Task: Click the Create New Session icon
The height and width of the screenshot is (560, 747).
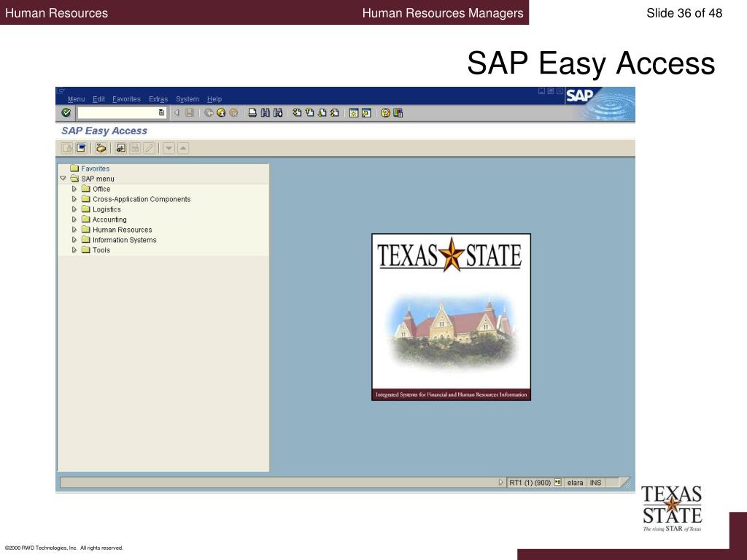Action: 354,113
